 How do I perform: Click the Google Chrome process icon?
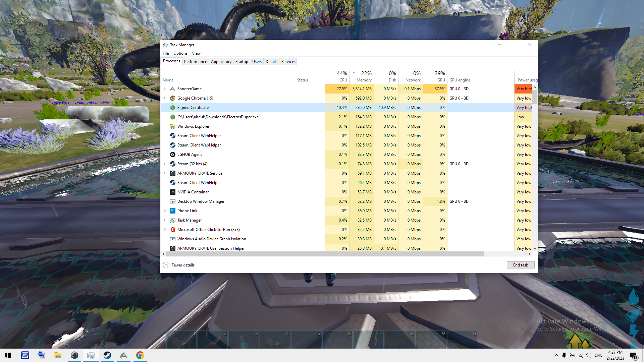pyautogui.click(x=172, y=98)
